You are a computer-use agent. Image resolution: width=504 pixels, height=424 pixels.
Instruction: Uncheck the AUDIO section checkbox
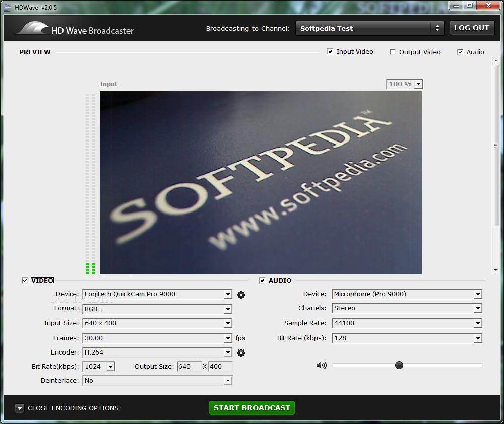[x=262, y=280]
